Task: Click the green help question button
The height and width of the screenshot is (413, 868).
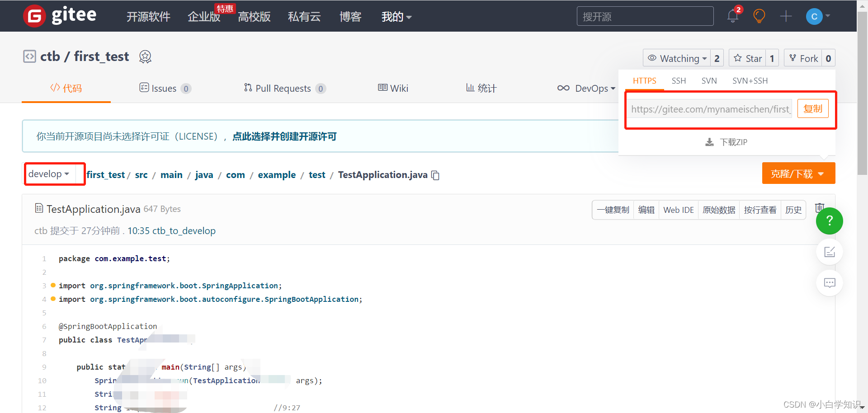Action: [x=829, y=221]
